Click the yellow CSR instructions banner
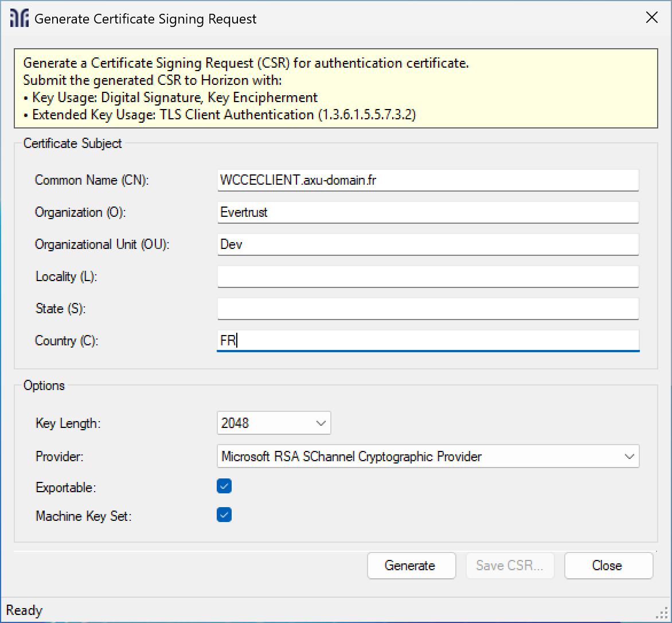 click(335, 88)
